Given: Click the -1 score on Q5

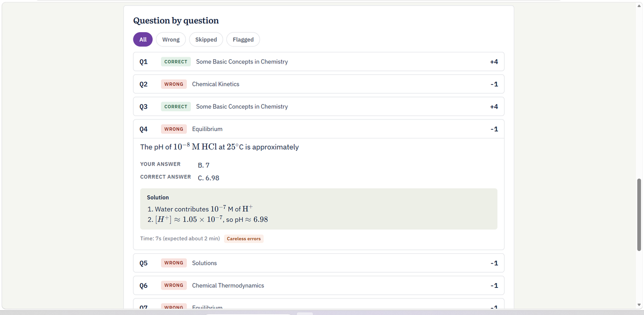Looking at the screenshot, I should coord(494,263).
